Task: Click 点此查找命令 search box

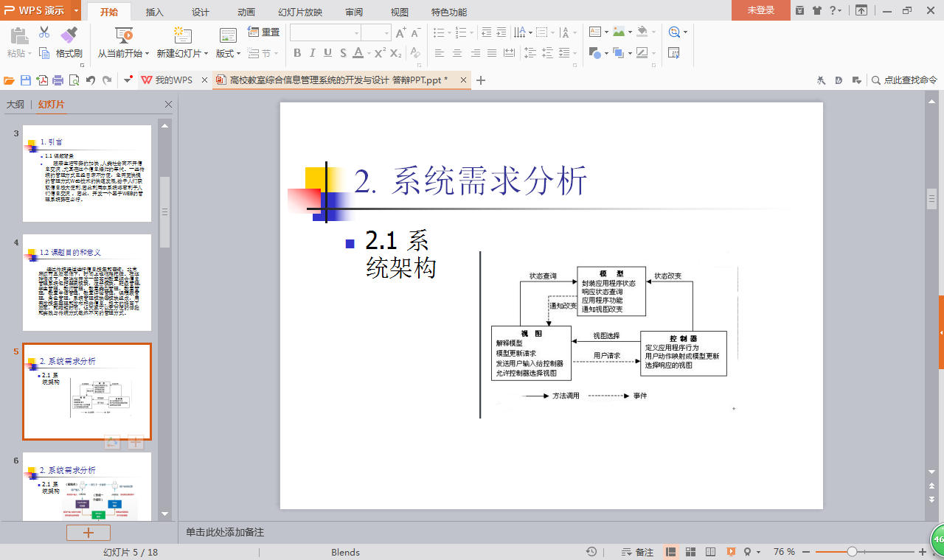Action: pos(905,80)
